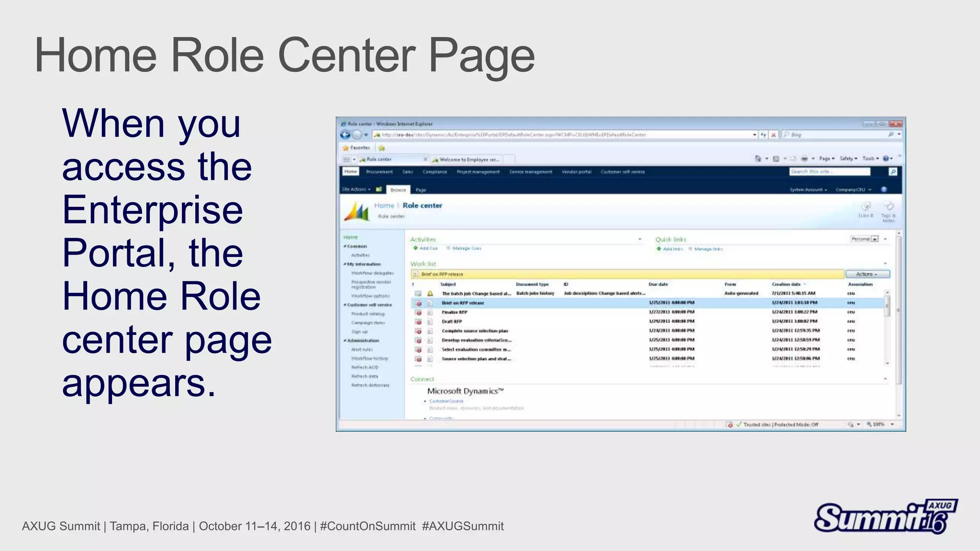980x551 pixels.
Task: Open Tags & Notes icon
Action: 889,207
